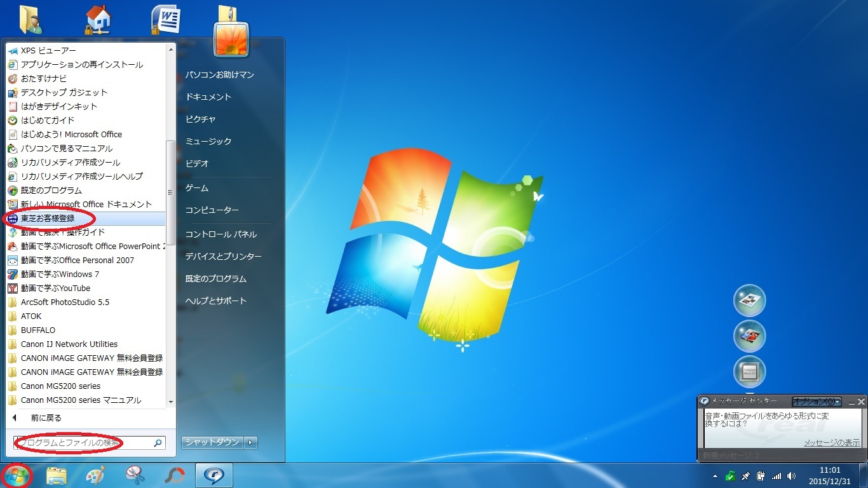Open 動画で学ぶMicrosoft Office PowerPoint
The height and width of the screenshot is (488, 868).
(86, 246)
